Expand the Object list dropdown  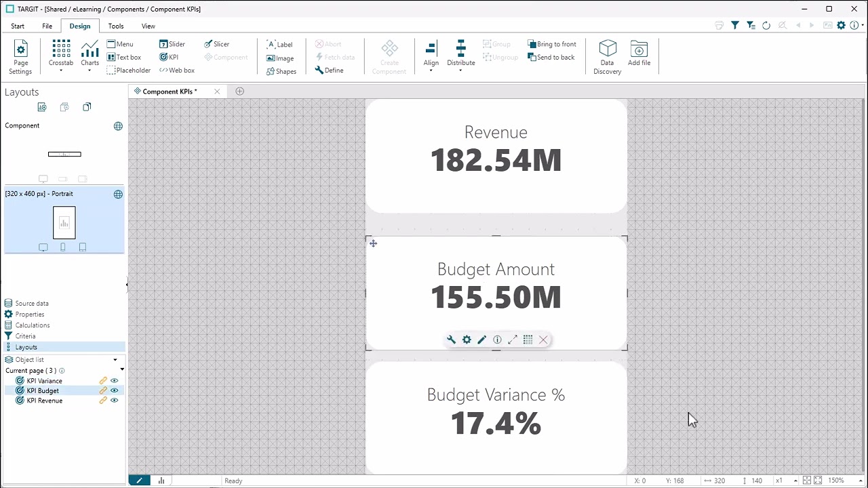[115, 360]
